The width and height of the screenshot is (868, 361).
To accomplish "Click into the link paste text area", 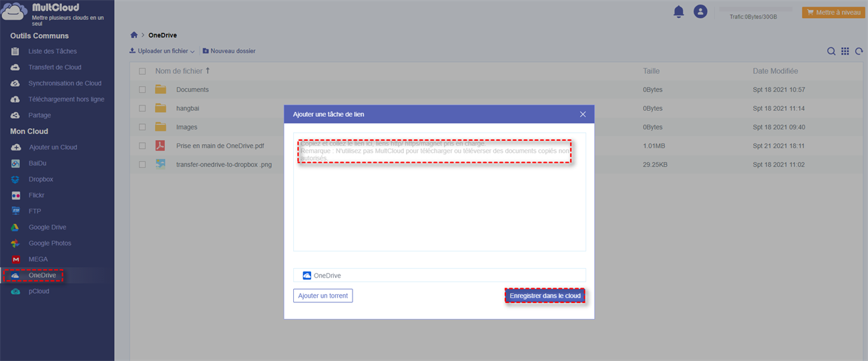I will (439, 192).
